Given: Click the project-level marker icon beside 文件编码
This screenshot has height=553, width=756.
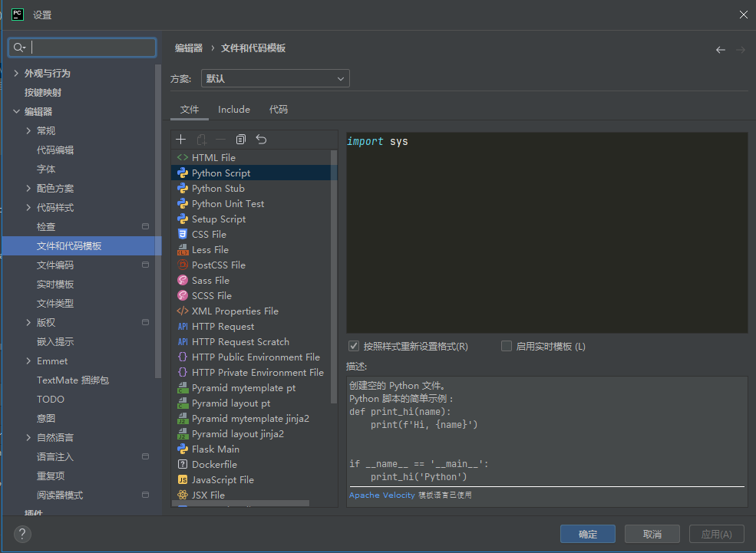Looking at the screenshot, I should point(145,265).
